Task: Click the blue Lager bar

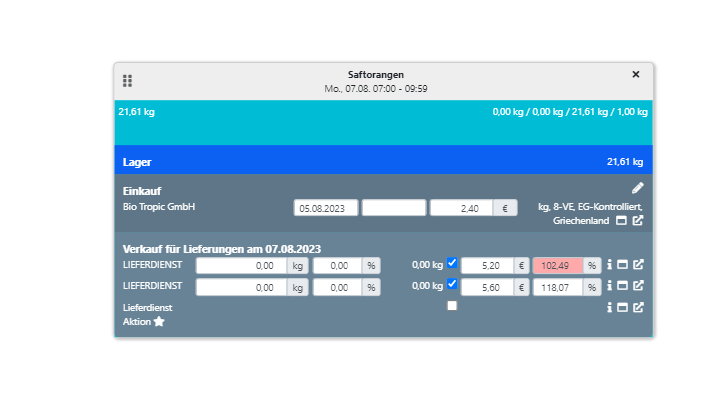Action: [x=383, y=160]
